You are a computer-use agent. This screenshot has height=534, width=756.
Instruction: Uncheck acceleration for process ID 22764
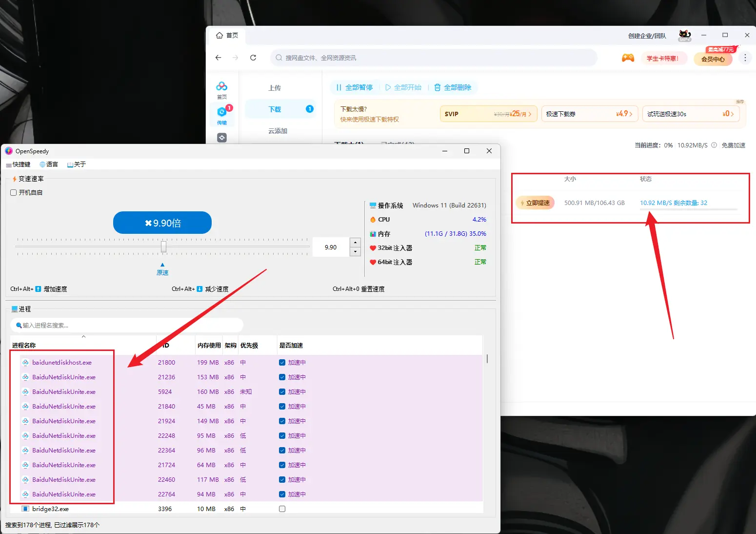tap(282, 494)
